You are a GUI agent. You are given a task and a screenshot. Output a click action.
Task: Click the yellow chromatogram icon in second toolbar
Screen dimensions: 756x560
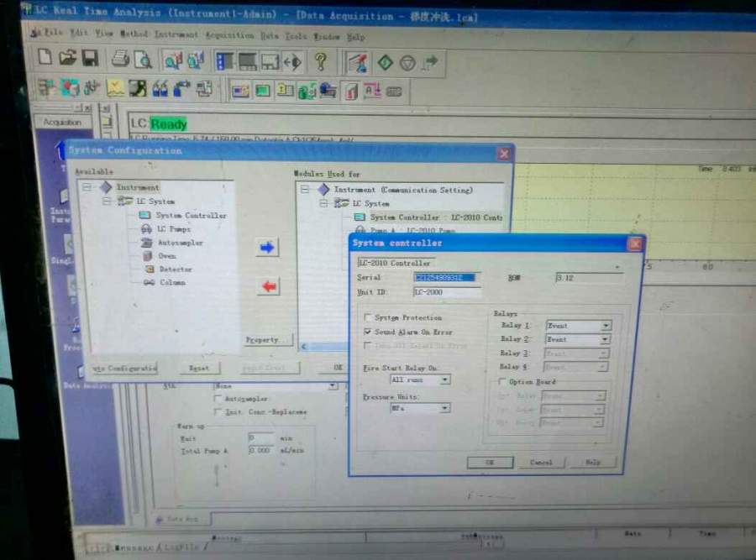click(115, 88)
